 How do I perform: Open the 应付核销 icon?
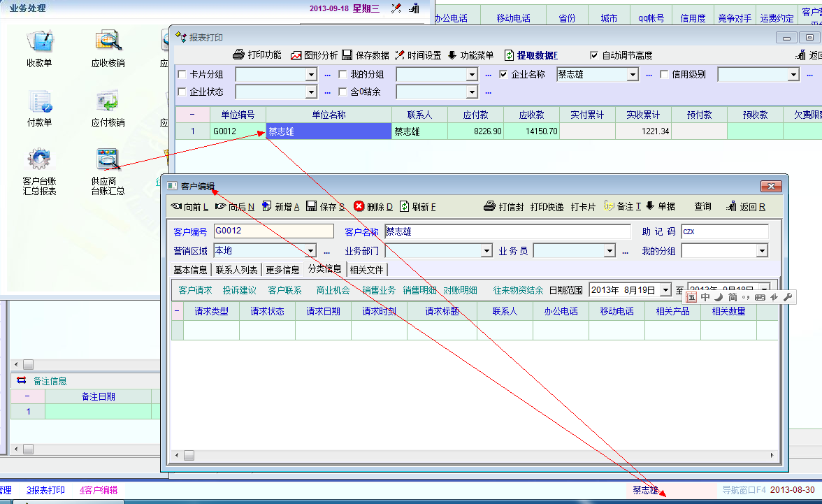(108, 103)
